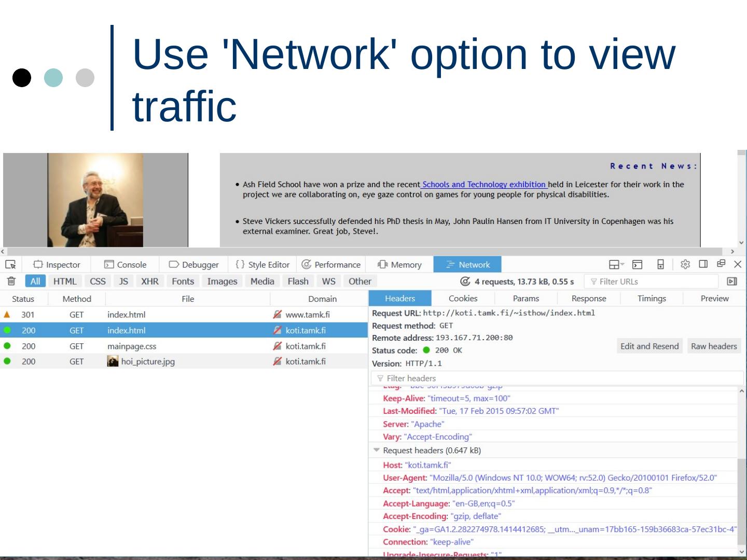Click the performance analysis icon beside request summary
The width and height of the screenshot is (747, 560).
pos(465,281)
